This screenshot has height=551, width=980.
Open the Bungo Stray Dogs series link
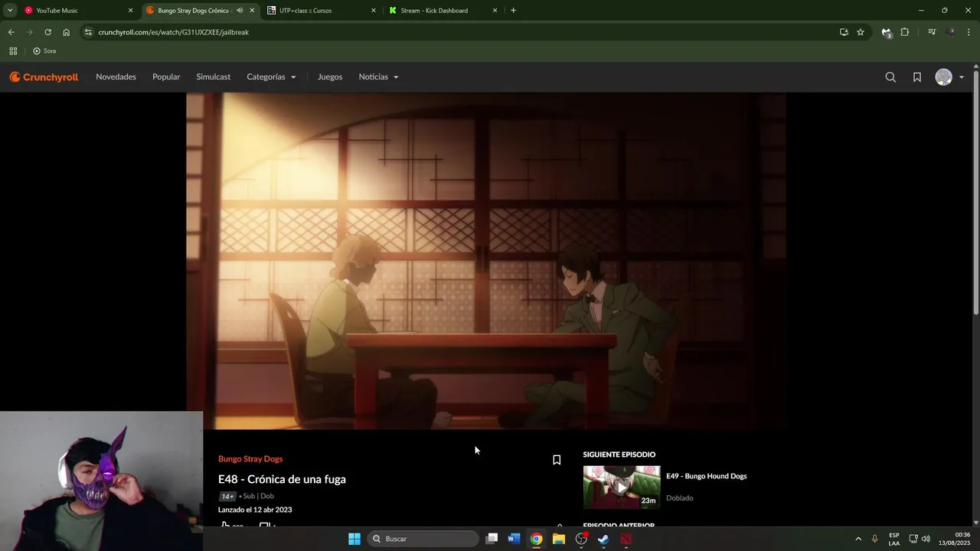click(x=250, y=459)
